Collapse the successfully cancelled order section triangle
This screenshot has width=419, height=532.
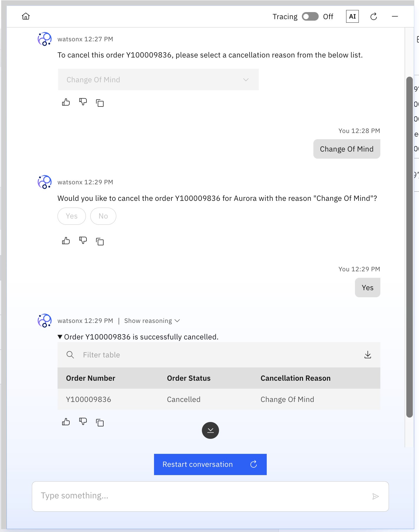click(x=60, y=337)
